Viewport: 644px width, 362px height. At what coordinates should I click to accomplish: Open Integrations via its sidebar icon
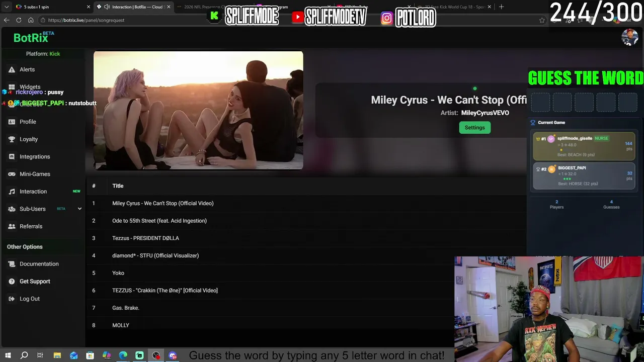coord(12,156)
